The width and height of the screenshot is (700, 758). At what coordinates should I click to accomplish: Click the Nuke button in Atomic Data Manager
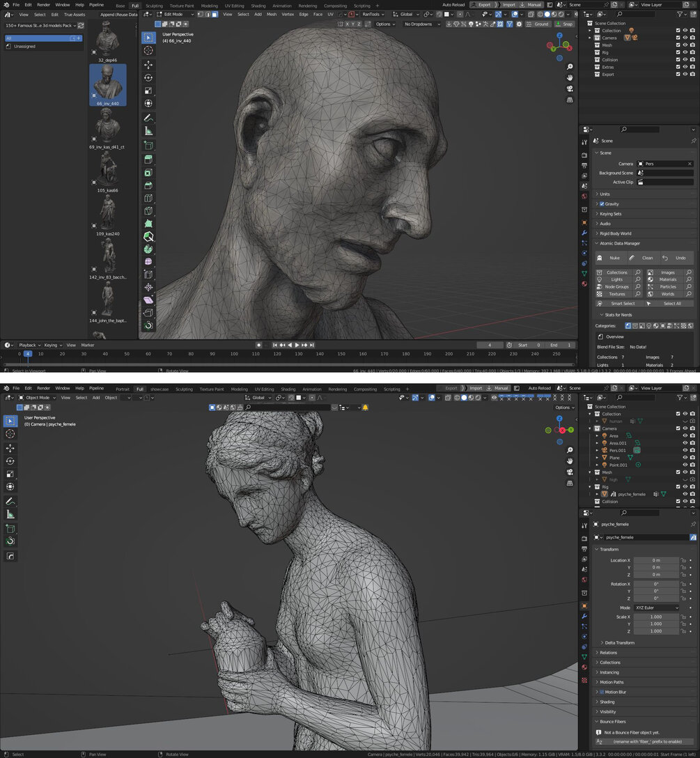click(609, 258)
